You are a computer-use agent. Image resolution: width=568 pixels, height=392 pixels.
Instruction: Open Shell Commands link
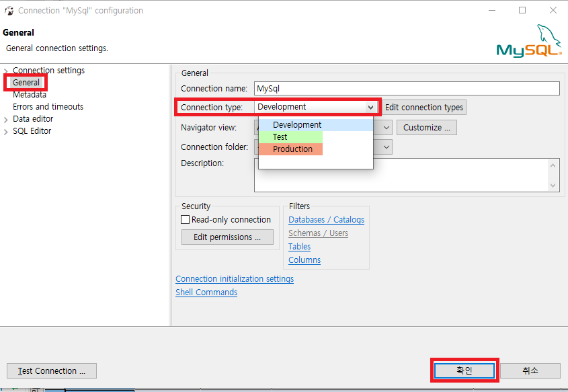pyautogui.click(x=206, y=292)
